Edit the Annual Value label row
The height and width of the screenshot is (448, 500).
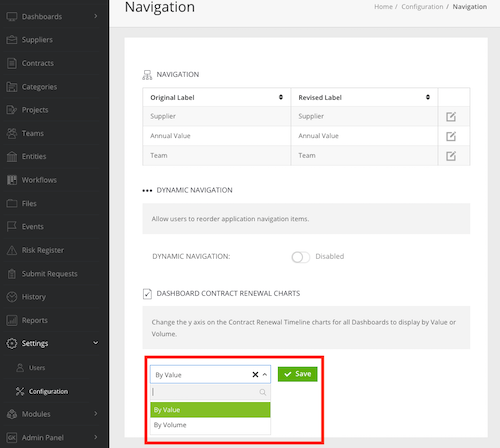click(x=451, y=136)
